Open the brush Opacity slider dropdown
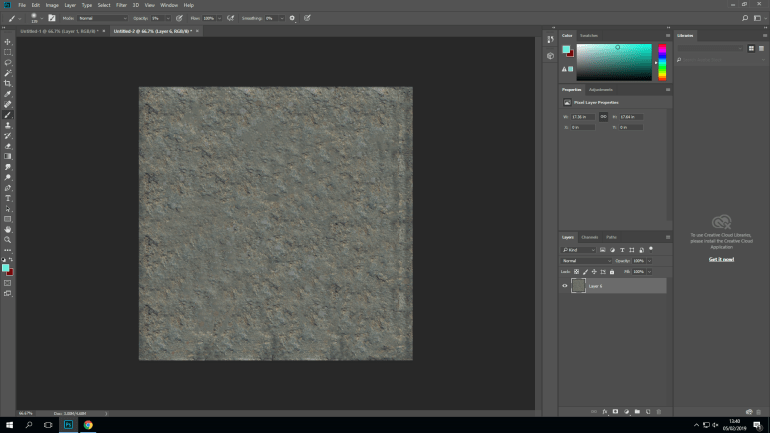Screen dimensions: 770x433 [168, 18]
